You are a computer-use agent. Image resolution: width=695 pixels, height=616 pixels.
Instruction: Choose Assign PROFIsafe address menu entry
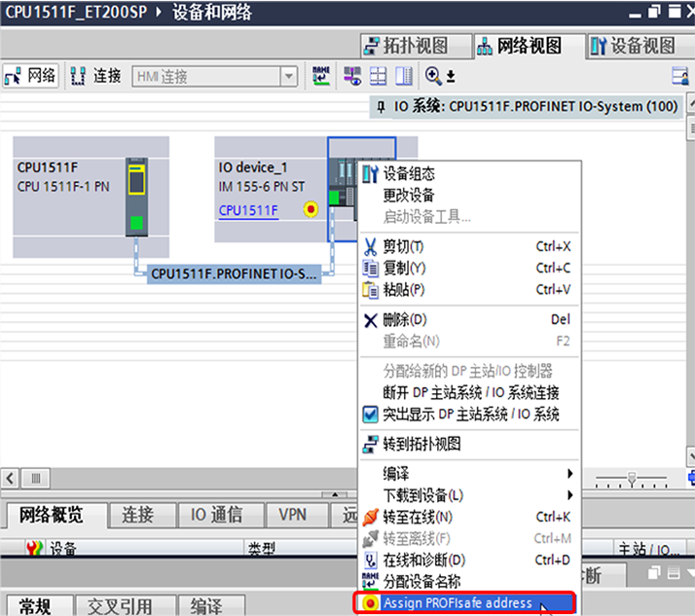coord(464,603)
